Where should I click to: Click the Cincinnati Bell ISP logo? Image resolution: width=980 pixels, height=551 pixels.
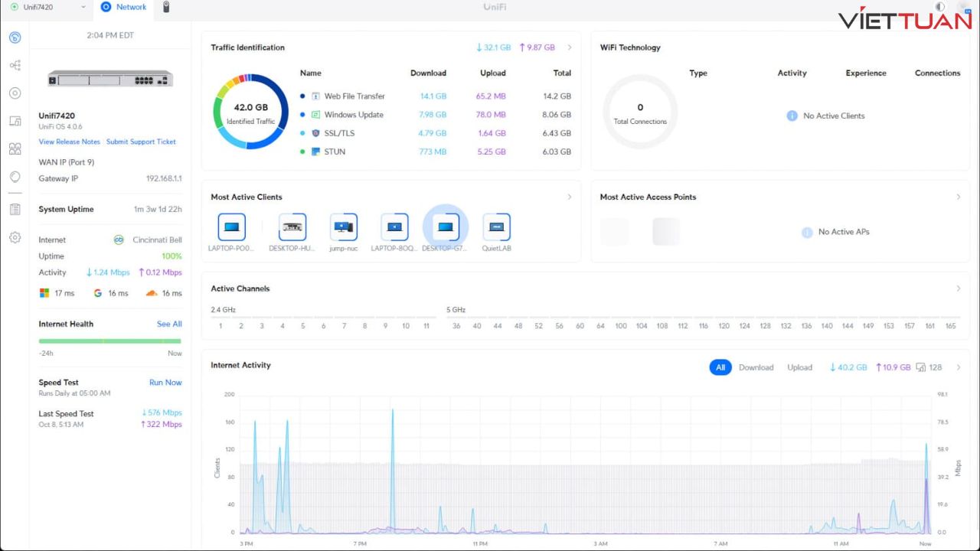(x=119, y=240)
